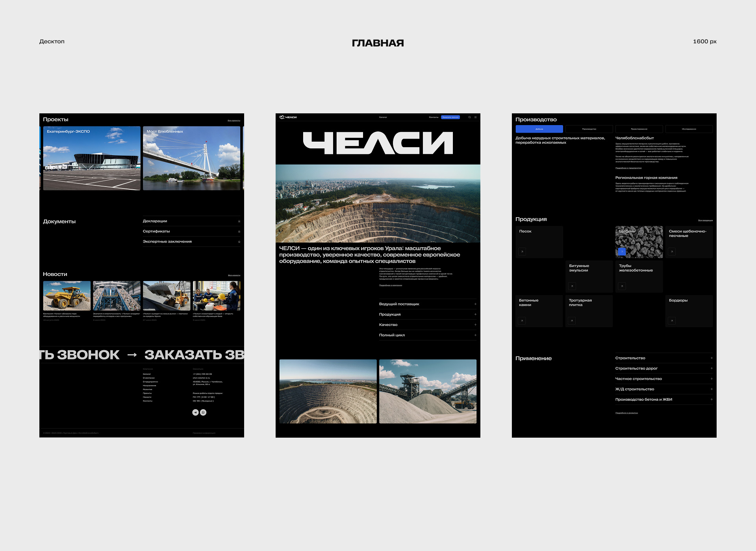The height and width of the screenshot is (551, 756).
Task: Click the WhatsApp icon in the footer
Action: pos(203,412)
